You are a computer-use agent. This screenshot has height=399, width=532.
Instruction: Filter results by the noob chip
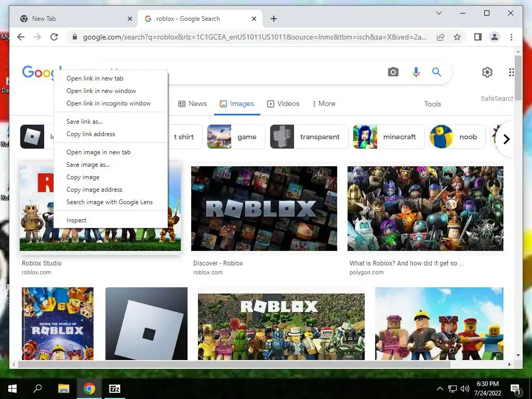(457, 137)
